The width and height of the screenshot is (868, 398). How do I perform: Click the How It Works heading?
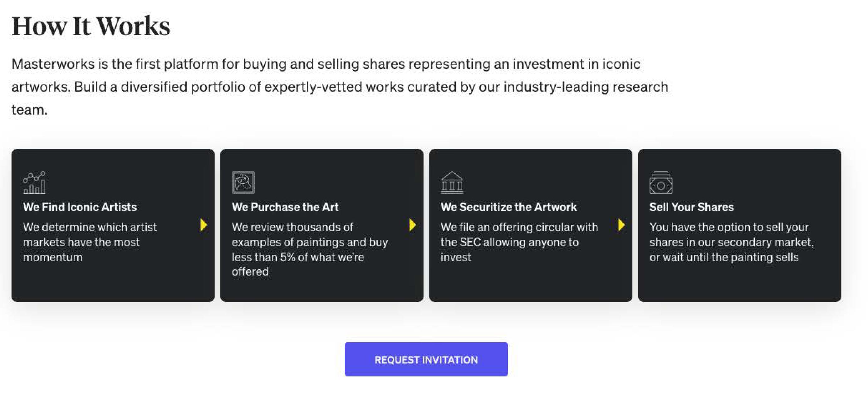(x=91, y=26)
